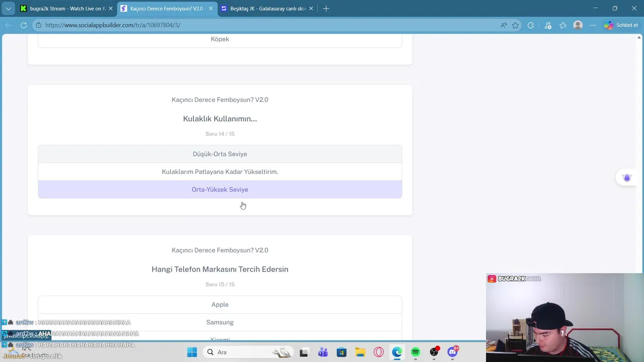The width and height of the screenshot is (644, 362).
Task: Select Apple as phone brand
Action: pyautogui.click(x=220, y=305)
